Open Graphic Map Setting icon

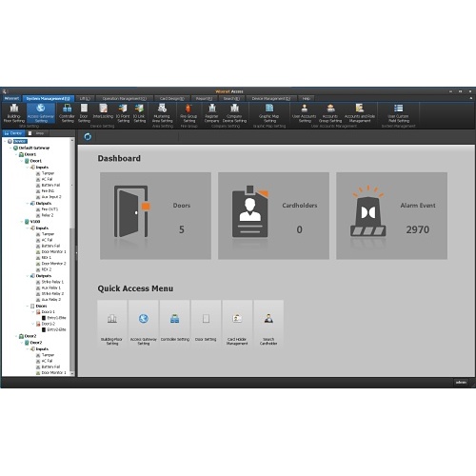269,113
